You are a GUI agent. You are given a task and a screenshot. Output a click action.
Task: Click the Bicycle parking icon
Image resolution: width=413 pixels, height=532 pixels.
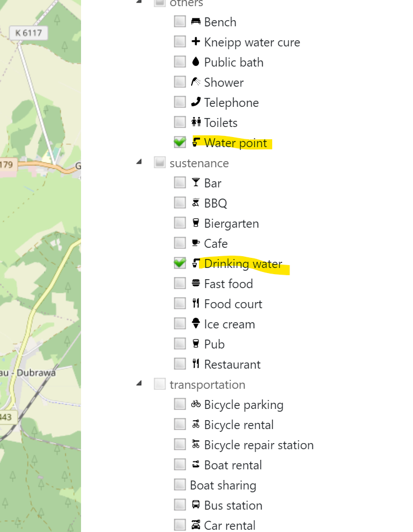(x=196, y=404)
